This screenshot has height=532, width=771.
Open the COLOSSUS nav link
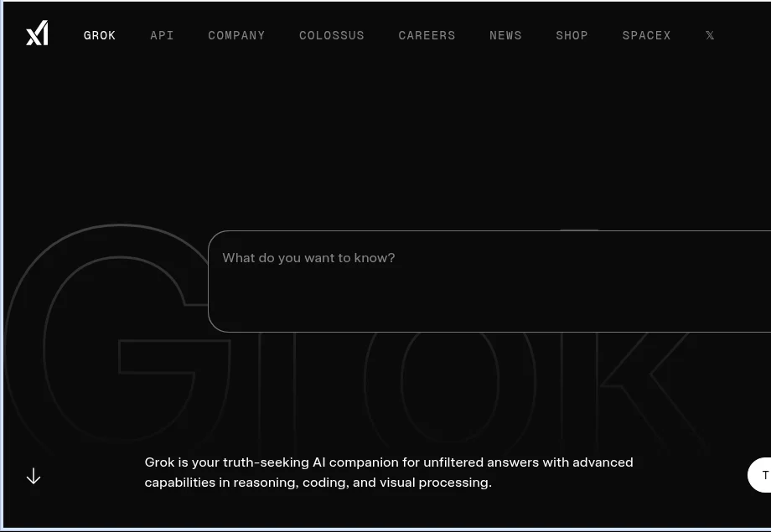coord(331,35)
